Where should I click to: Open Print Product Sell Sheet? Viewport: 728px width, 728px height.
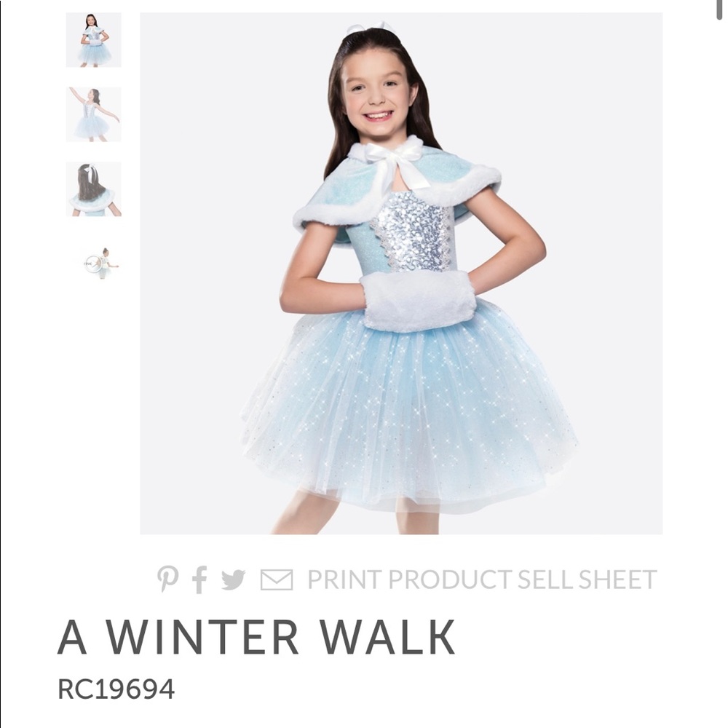click(482, 579)
